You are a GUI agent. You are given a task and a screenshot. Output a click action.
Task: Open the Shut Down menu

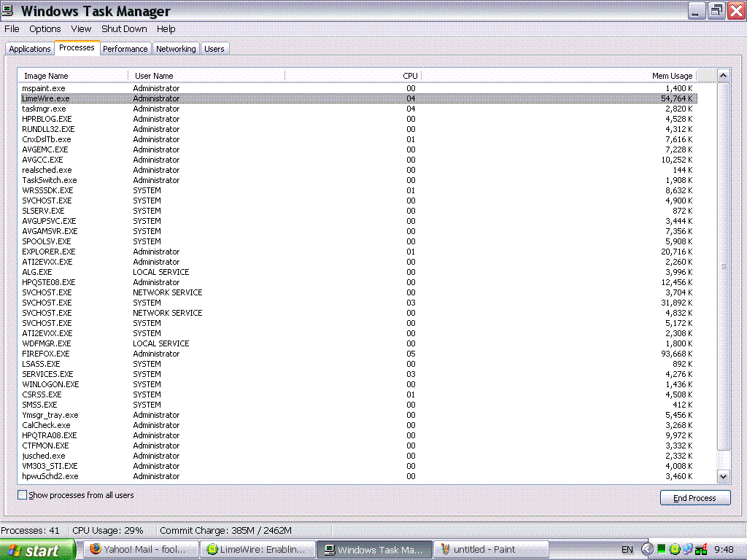(124, 28)
